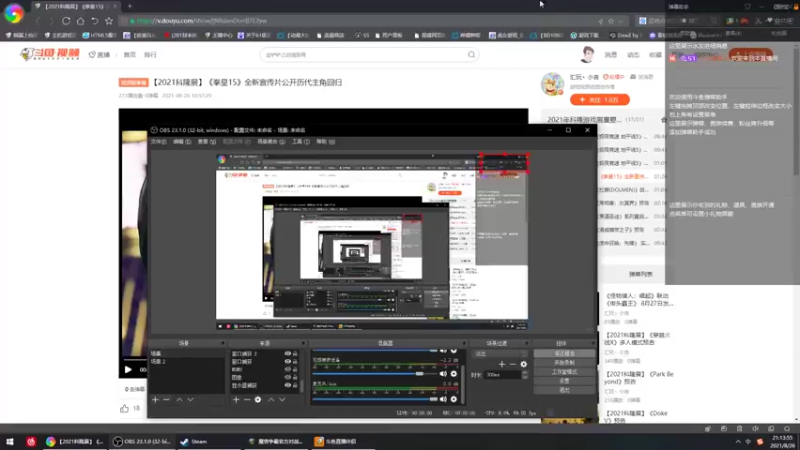Open scene transition properties gear
800x450 pixels.
pyautogui.click(x=523, y=364)
